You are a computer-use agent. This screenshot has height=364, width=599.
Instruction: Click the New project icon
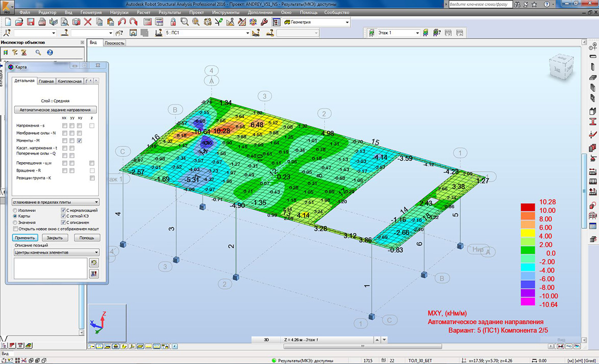coord(8,22)
